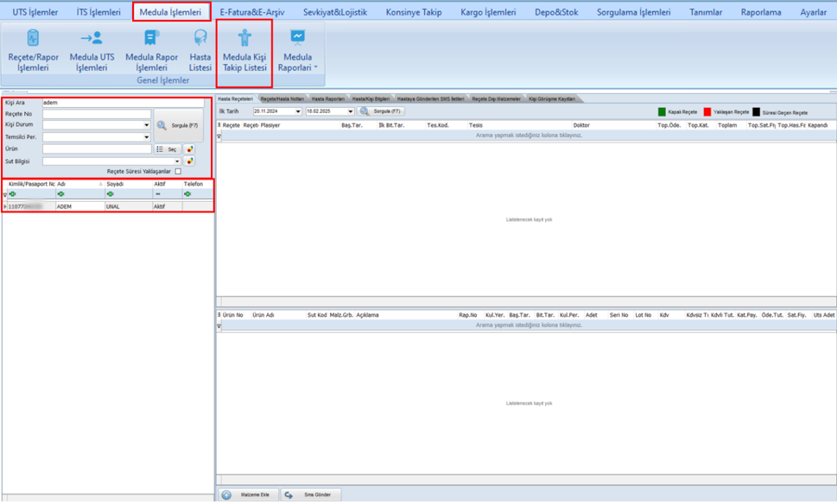Open Medula Kişi Takip Listesi

coord(244,50)
